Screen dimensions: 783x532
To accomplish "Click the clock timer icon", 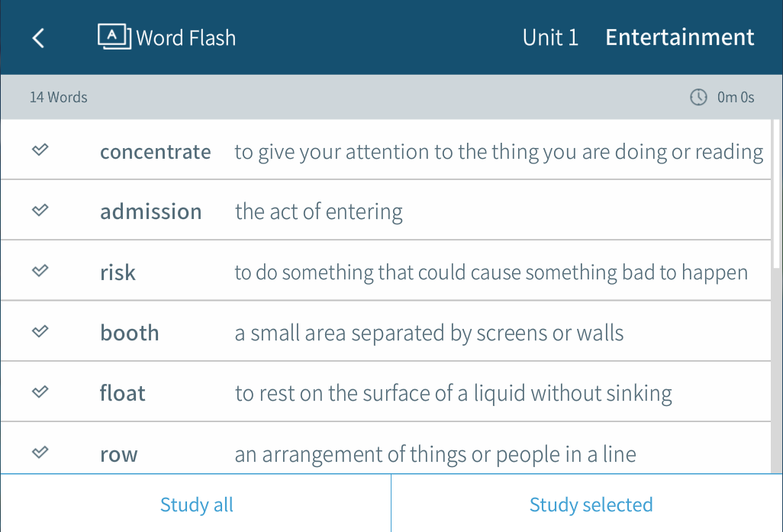I will click(698, 97).
